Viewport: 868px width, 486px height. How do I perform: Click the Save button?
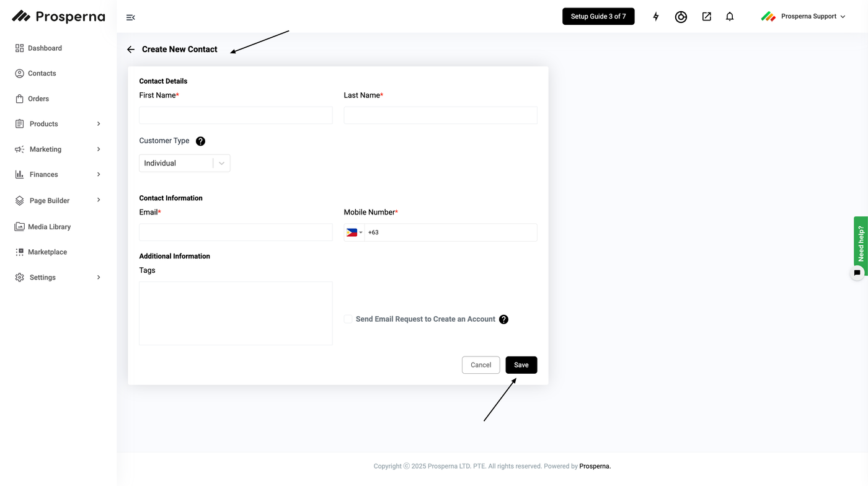point(521,365)
